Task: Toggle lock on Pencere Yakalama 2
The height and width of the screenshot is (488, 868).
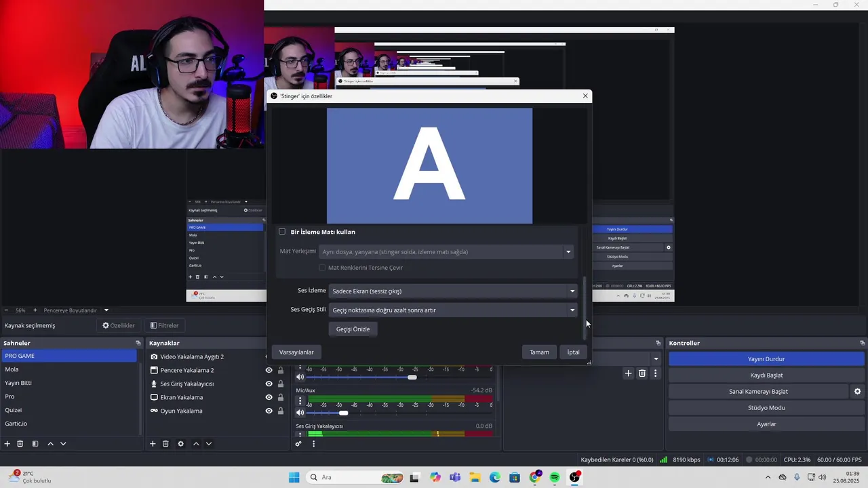Action: 281,370
